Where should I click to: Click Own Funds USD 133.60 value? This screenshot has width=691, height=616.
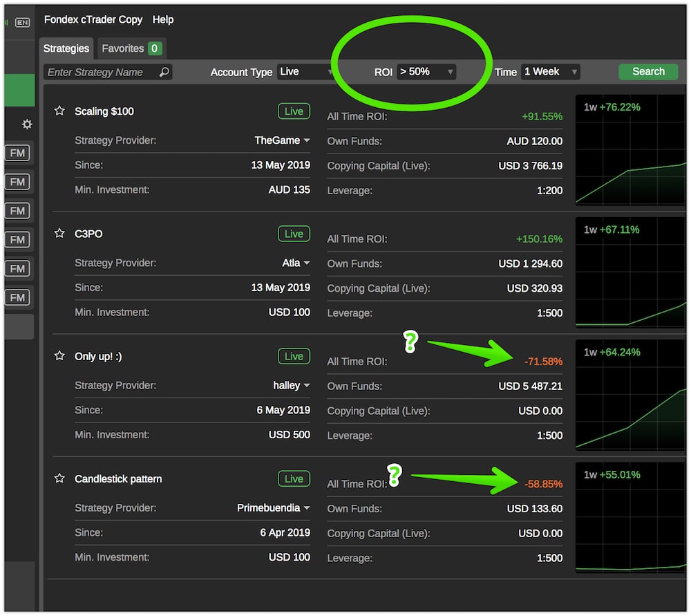[x=535, y=509]
